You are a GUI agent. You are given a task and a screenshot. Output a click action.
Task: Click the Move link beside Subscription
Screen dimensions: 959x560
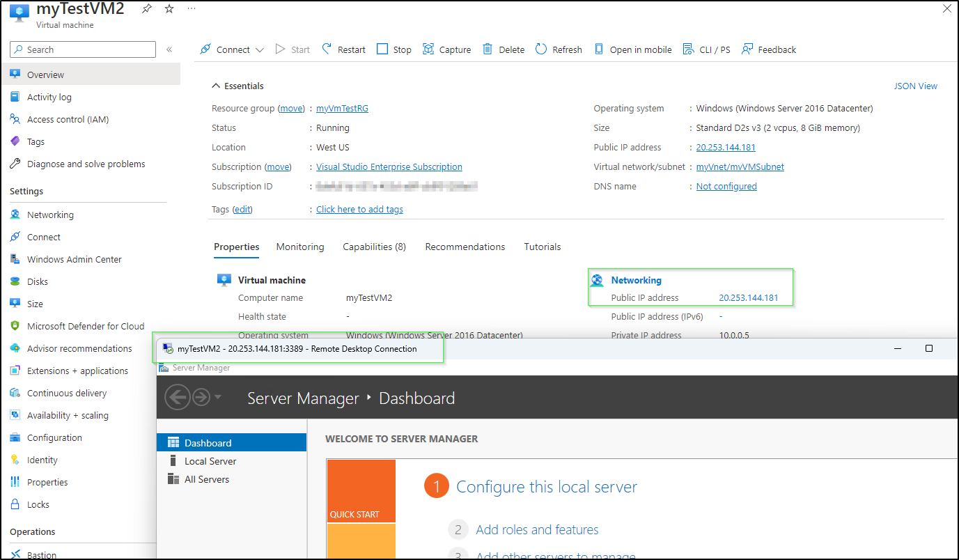(279, 167)
